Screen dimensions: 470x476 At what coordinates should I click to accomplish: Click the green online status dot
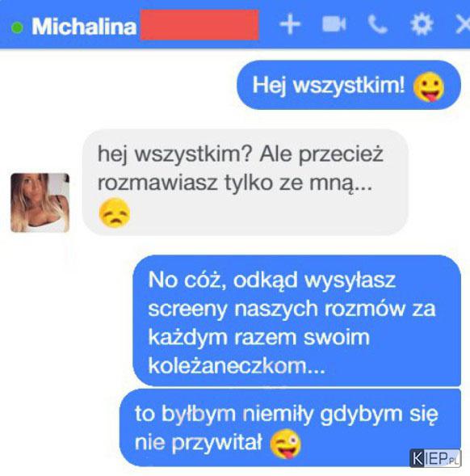click(x=17, y=27)
